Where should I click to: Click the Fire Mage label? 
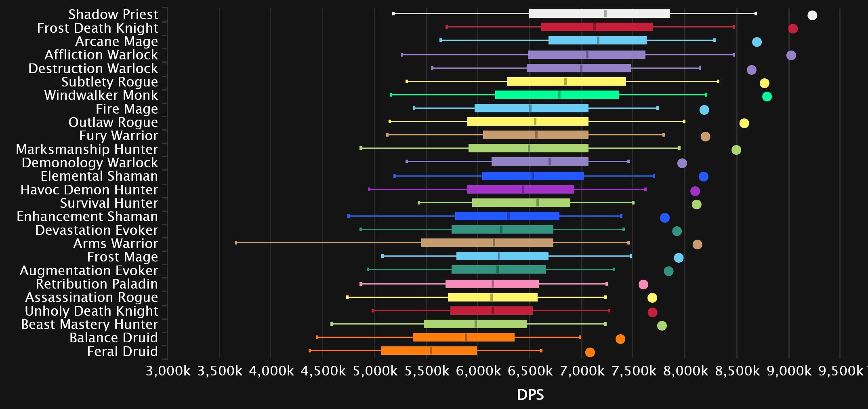126,109
